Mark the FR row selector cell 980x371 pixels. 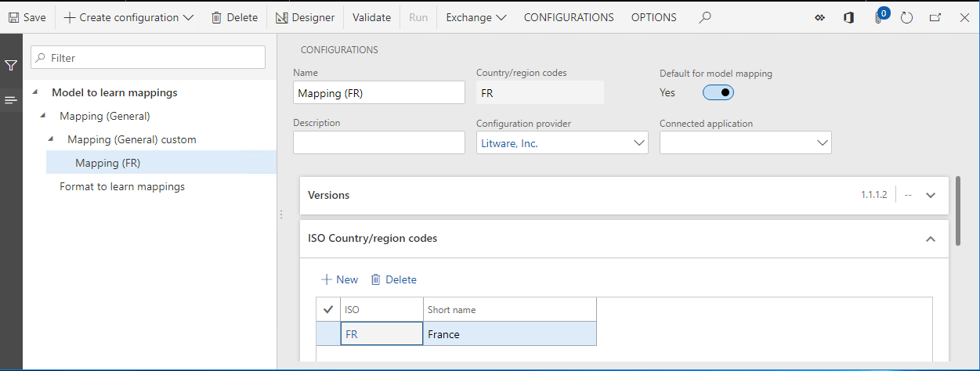(x=327, y=334)
